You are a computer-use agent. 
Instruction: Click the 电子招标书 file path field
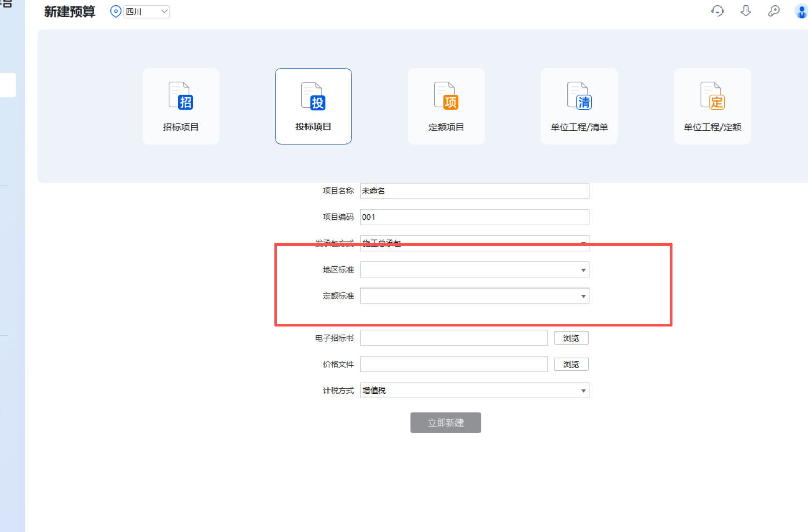454,338
